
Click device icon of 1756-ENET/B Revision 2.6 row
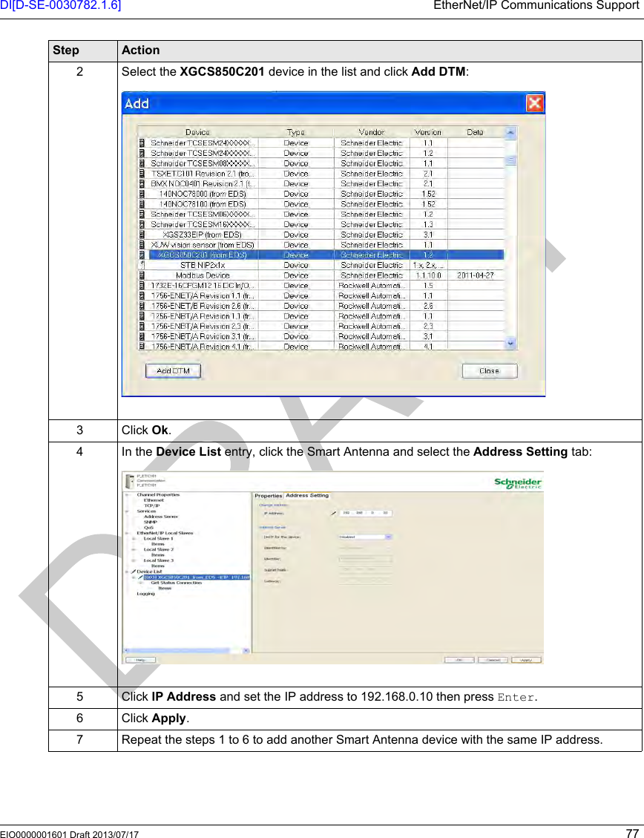(142, 306)
